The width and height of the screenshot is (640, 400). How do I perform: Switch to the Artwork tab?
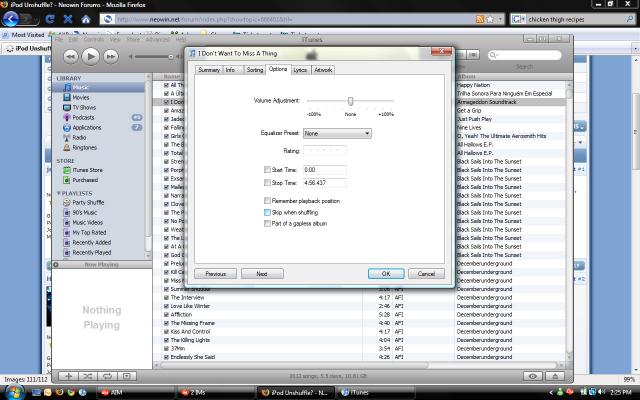point(323,70)
